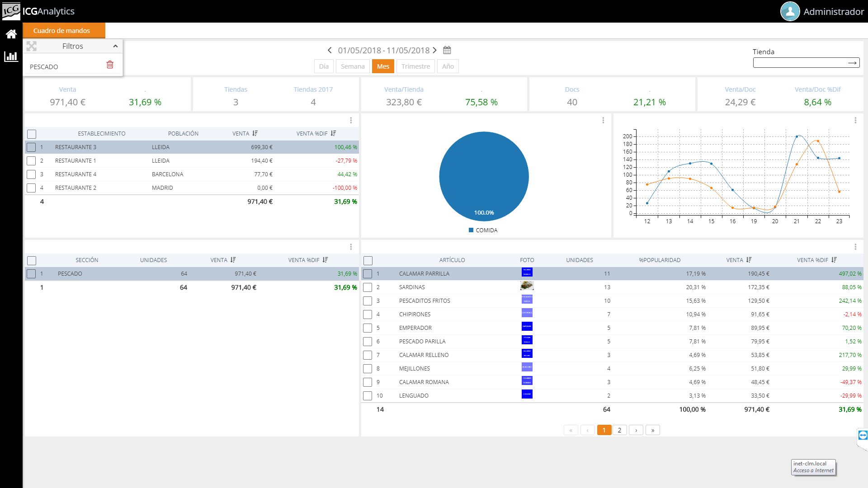This screenshot has width=868, height=488.
Task: Go to previous date range arrow
Action: click(330, 50)
